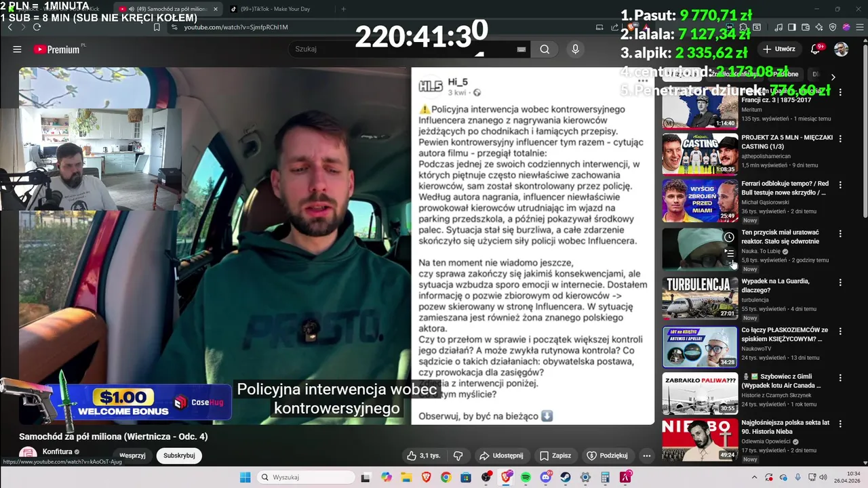The image size is (868, 488).
Task: Open a new browser tab with the plus button
Action: click(x=343, y=9)
